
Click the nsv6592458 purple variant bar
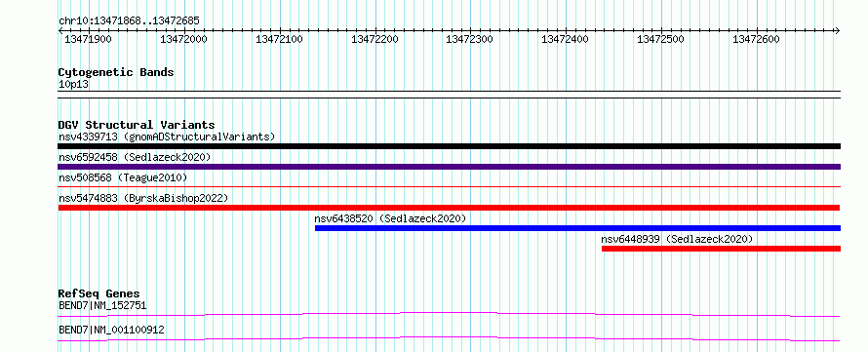tap(449, 167)
